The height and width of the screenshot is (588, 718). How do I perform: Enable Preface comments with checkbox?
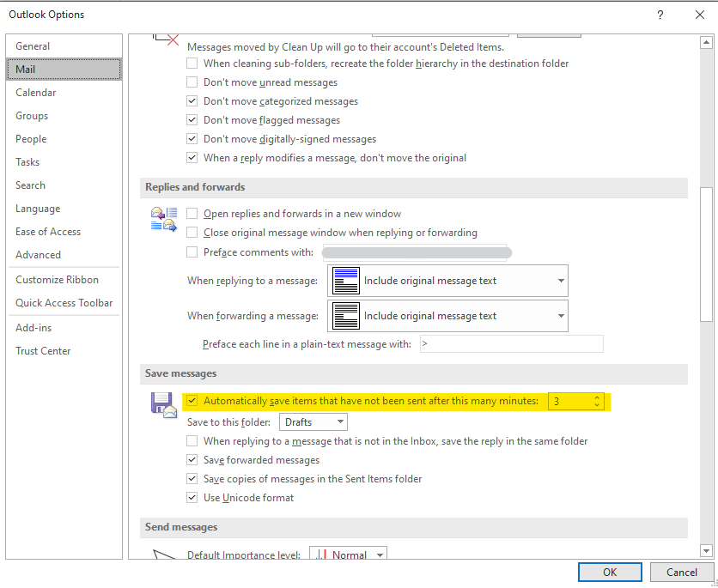pyautogui.click(x=192, y=252)
